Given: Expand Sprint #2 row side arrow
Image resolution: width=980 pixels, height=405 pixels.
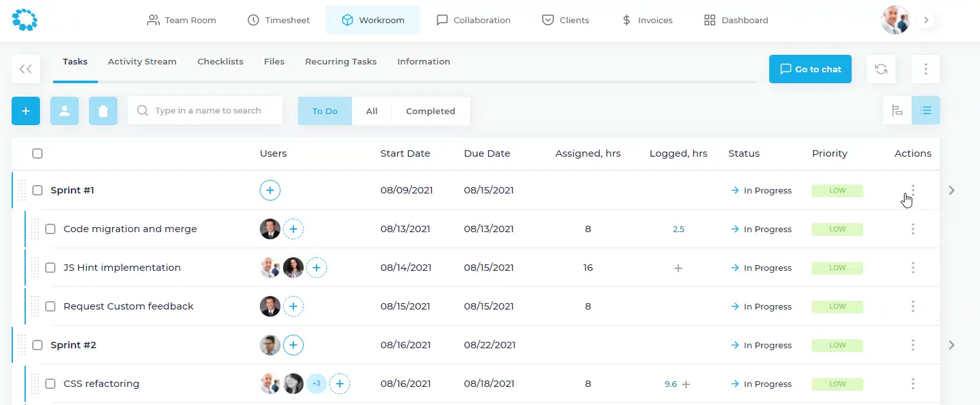Looking at the screenshot, I should pos(952,345).
